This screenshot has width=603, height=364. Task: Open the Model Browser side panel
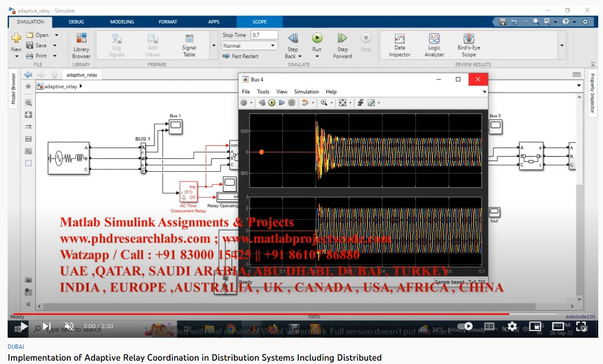click(x=13, y=88)
